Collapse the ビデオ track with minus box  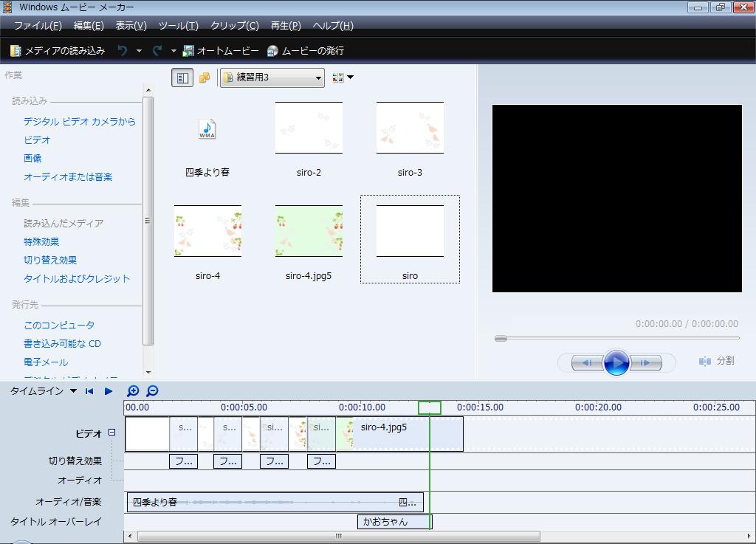[112, 433]
